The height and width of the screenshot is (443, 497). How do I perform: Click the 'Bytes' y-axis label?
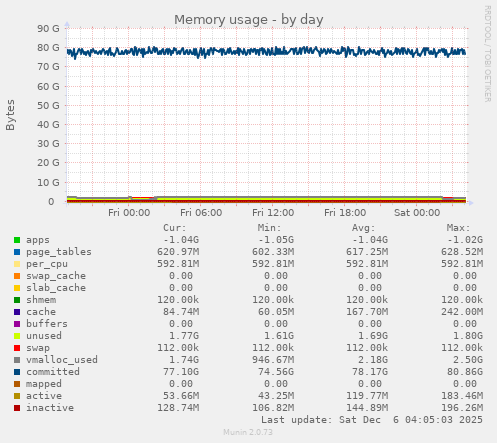pyautogui.click(x=10, y=115)
